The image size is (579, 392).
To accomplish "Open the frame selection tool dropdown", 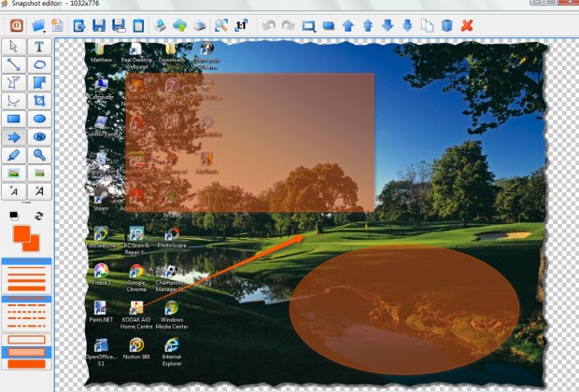I will tap(309, 26).
